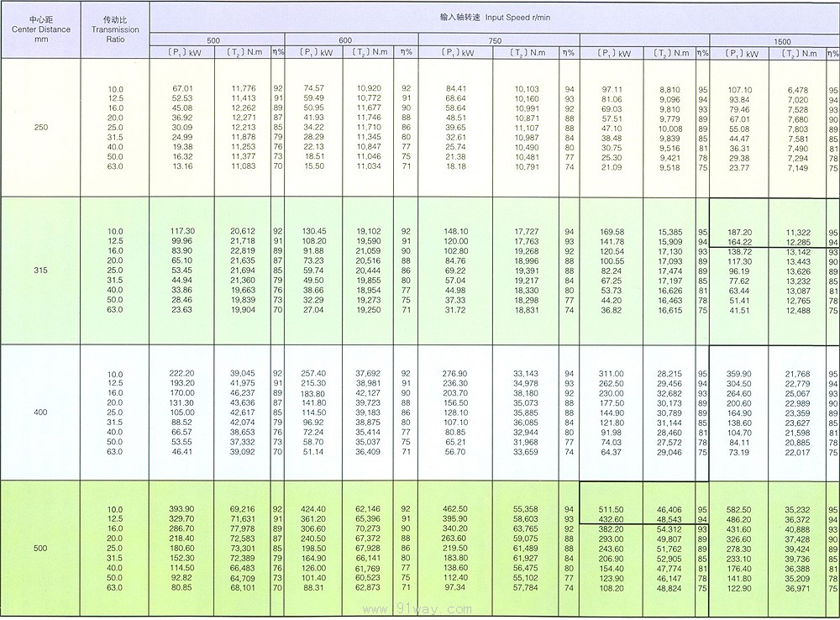Click the 400 center distance row label
The image size is (840, 620).
[x=30, y=412]
